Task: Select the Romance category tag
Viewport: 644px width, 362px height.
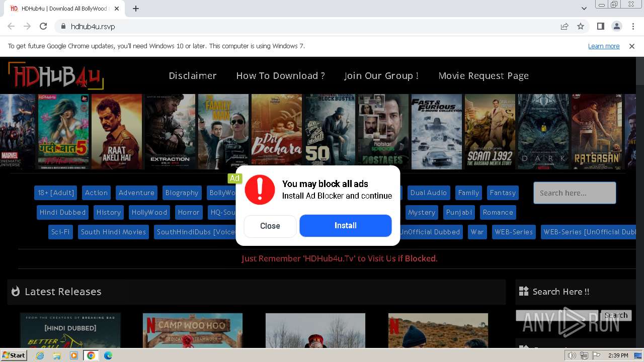Action: [498, 212]
